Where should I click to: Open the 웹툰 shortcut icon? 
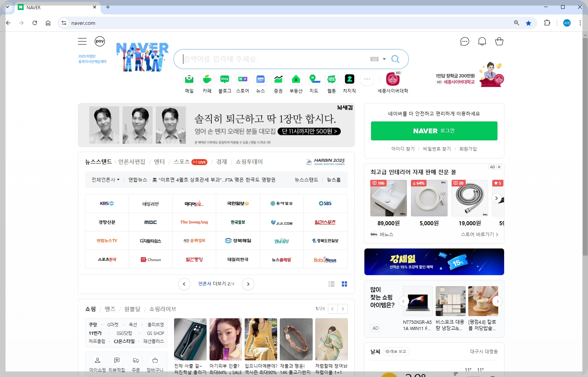(332, 79)
